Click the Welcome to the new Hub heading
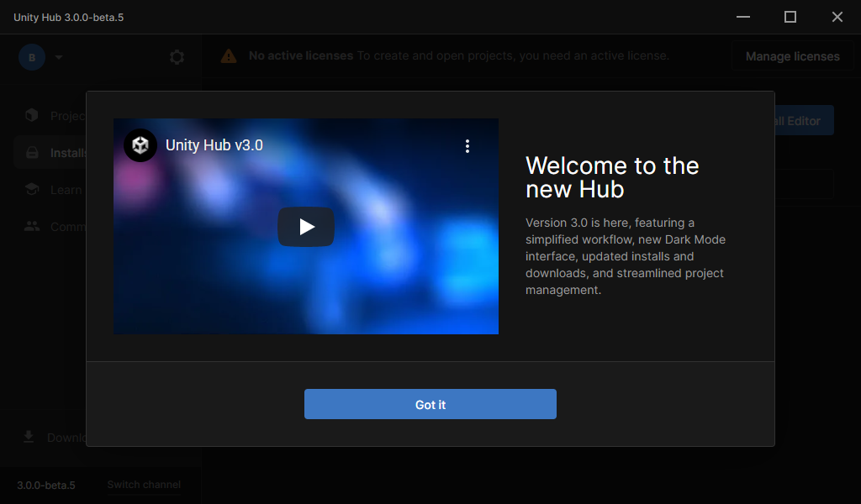The width and height of the screenshot is (861, 504). point(612,177)
